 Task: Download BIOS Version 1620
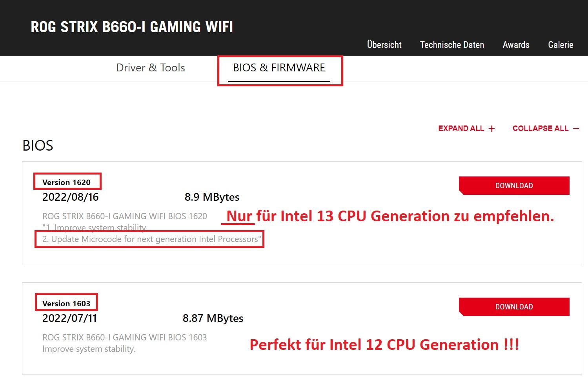coord(514,185)
